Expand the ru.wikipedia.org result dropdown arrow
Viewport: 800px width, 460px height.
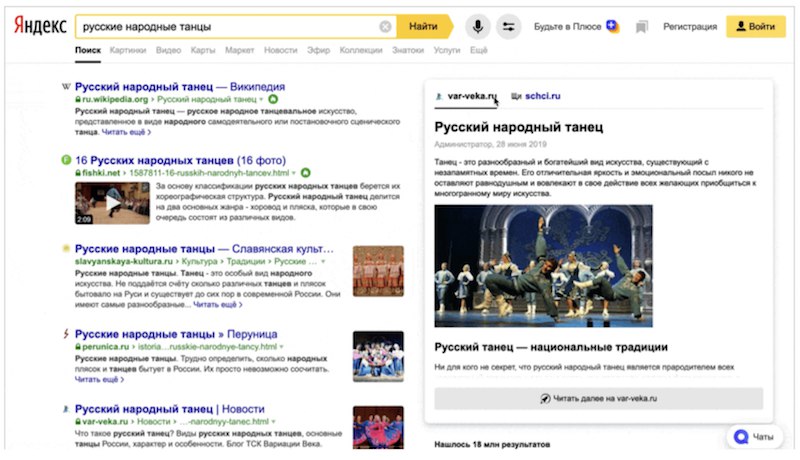(261, 99)
